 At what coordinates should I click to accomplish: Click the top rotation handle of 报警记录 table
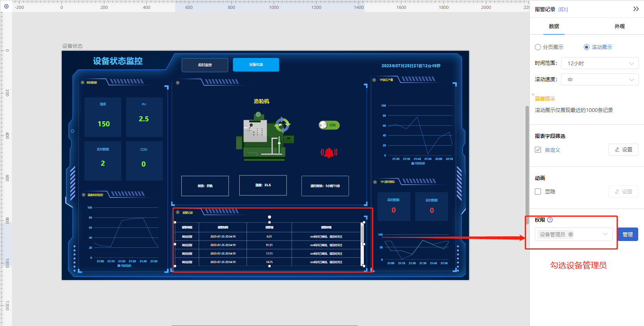click(269, 217)
